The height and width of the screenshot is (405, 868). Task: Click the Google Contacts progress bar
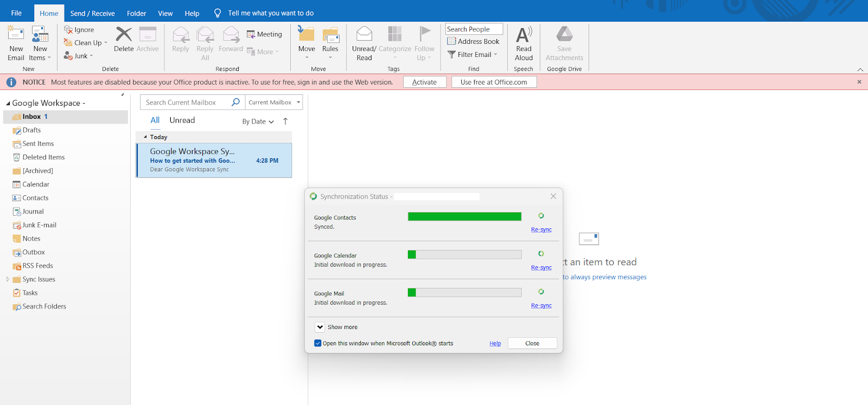coord(465,216)
